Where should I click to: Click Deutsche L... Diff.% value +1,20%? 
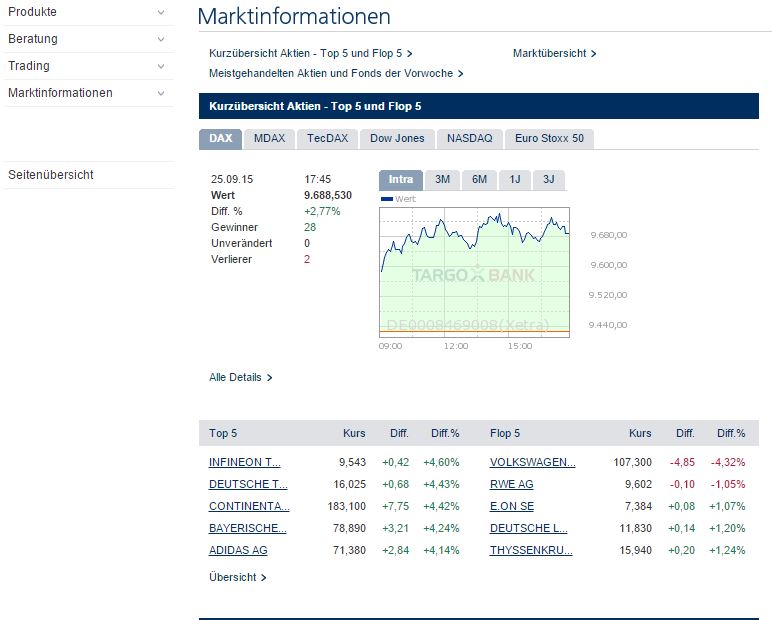tap(727, 528)
